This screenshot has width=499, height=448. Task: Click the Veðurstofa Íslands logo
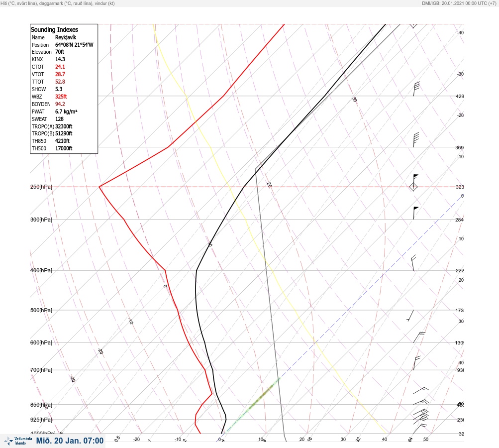(x=18, y=441)
